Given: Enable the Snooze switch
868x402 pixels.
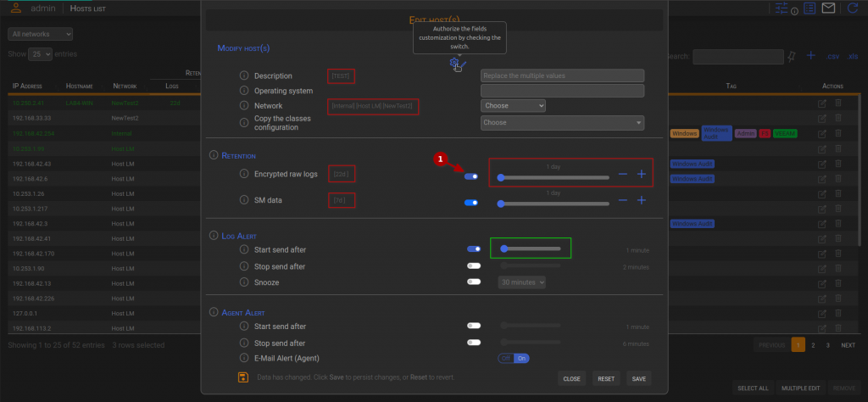Looking at the screenshot, I should (474, 282).
